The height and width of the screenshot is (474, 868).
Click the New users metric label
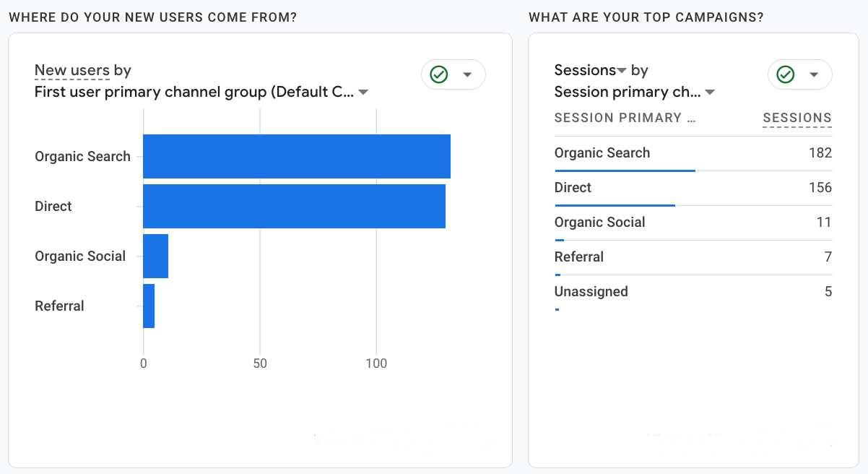[72, 70]
